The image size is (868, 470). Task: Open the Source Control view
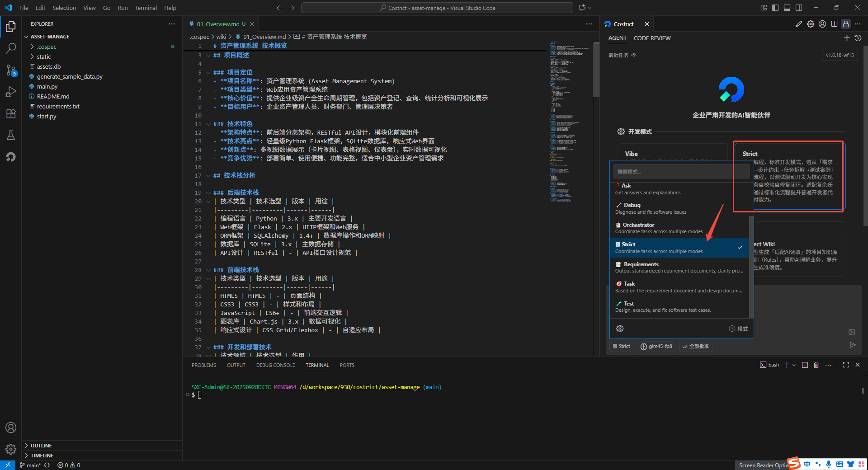pyautogui.click(x=11, y=70)
